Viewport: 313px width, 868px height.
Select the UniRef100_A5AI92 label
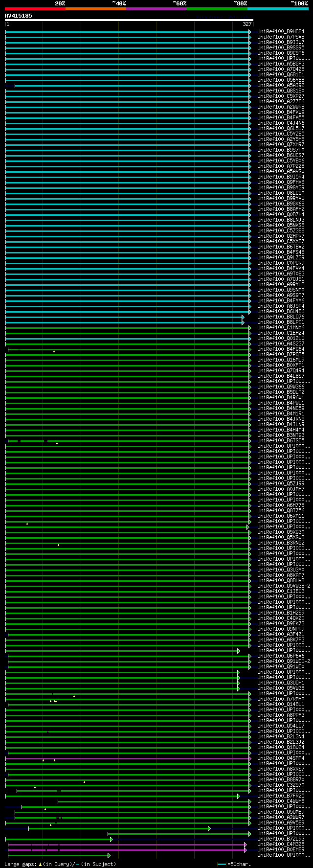(281, 86)
